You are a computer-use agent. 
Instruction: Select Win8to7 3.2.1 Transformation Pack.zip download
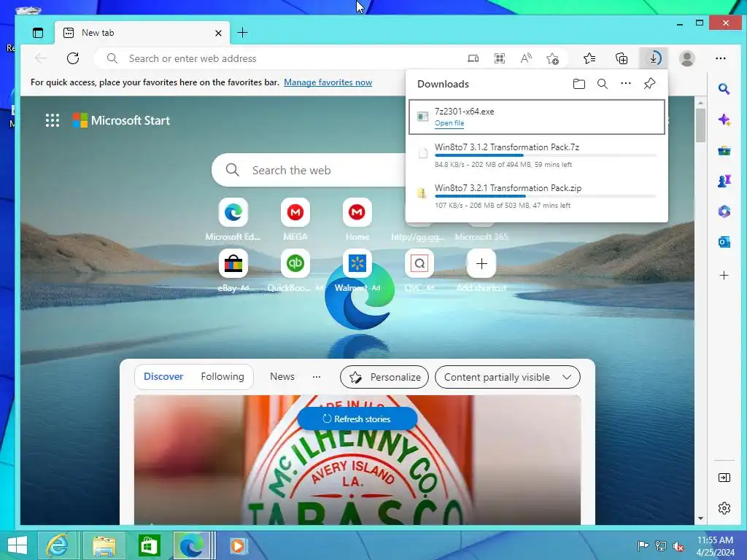coord(536,196)
